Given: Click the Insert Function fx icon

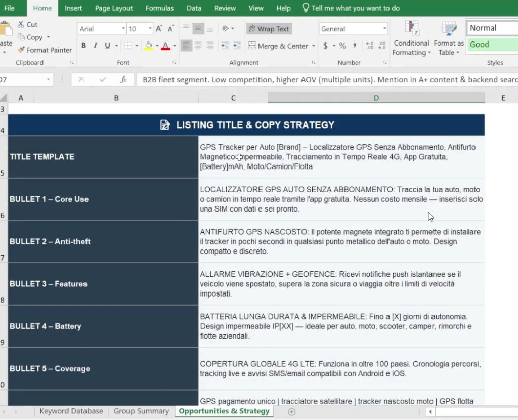Looking at the screenshot, I should 123,79.
